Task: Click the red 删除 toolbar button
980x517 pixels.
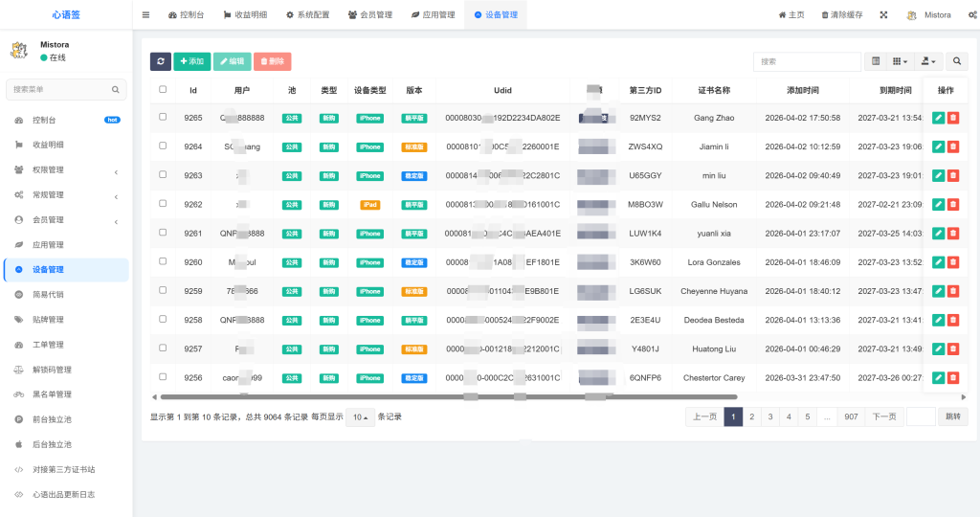Action: point(272,61)
